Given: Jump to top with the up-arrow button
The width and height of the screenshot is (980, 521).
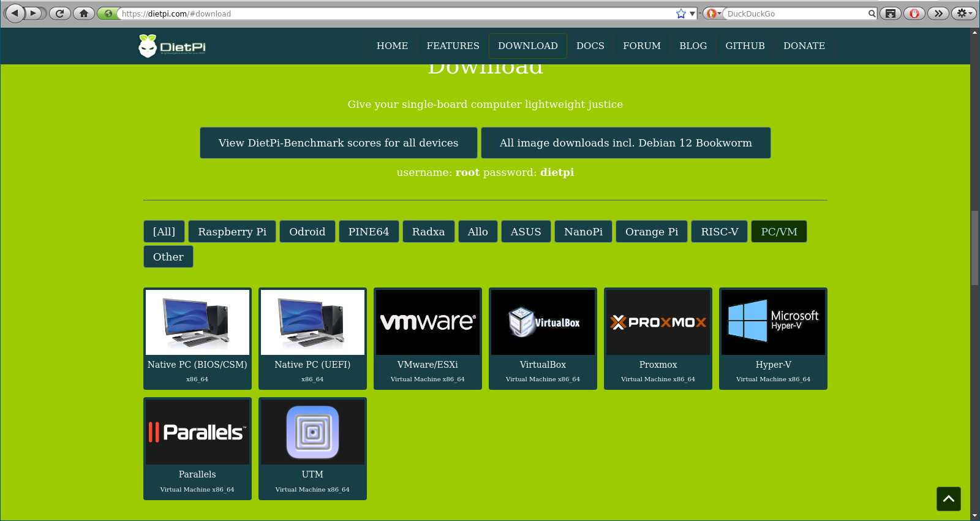Looking at the screenshot, I should tap(949, 499).
